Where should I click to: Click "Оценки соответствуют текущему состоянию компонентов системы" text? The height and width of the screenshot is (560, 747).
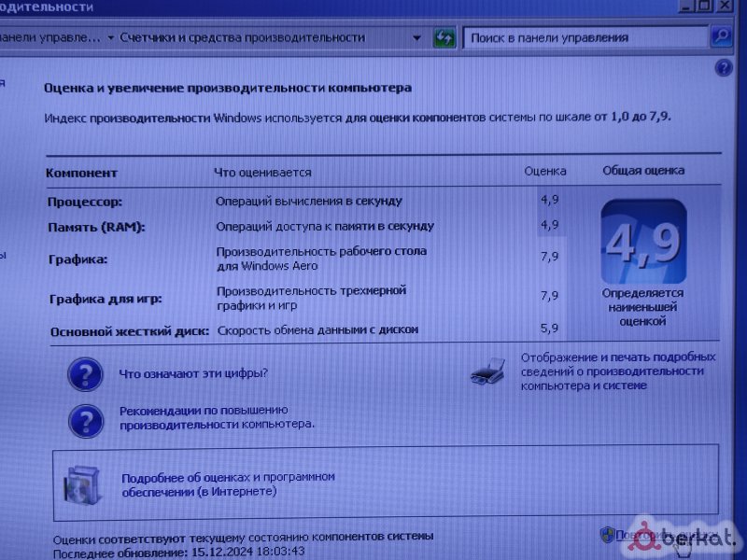pos(243,538)
